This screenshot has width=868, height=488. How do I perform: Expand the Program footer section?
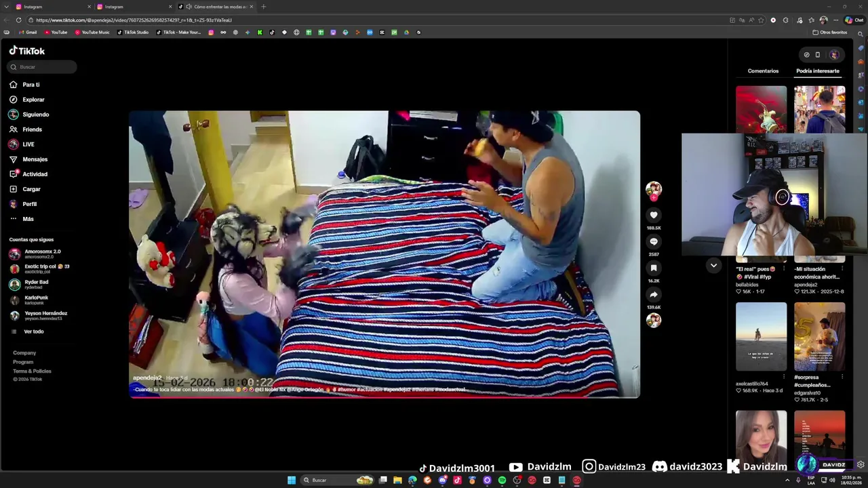click(x=23, y=362)
